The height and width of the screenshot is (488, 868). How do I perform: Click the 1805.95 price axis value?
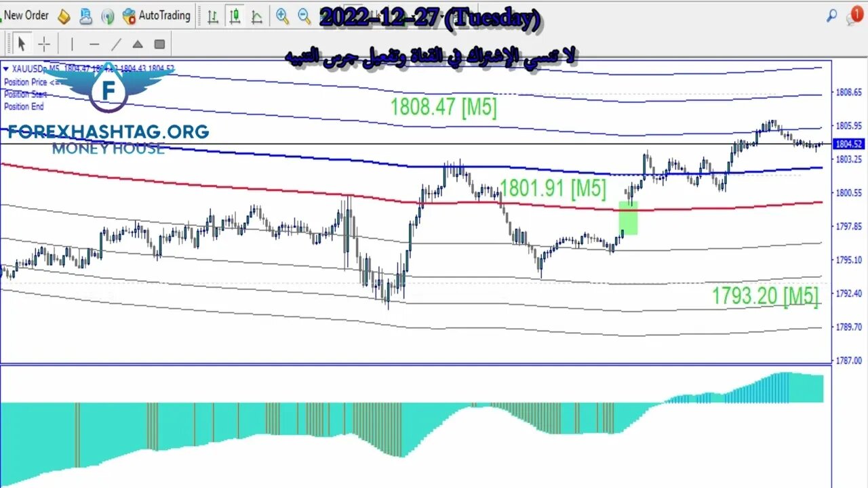coord(849,125)
